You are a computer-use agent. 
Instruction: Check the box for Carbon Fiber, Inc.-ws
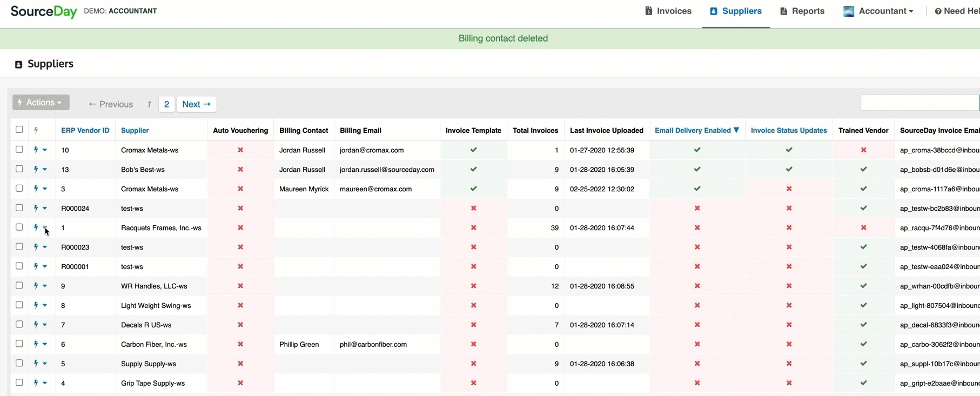point(19,344)
